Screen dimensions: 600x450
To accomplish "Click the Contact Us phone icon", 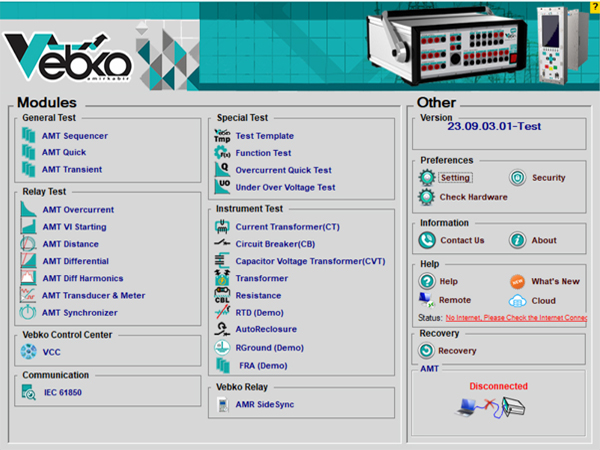I will (427, 240).
